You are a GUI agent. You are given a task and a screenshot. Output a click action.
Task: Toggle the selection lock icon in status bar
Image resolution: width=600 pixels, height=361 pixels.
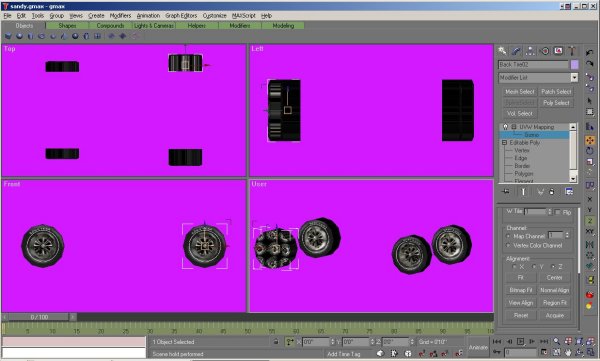pyautogui.click(x=276, y=341)
